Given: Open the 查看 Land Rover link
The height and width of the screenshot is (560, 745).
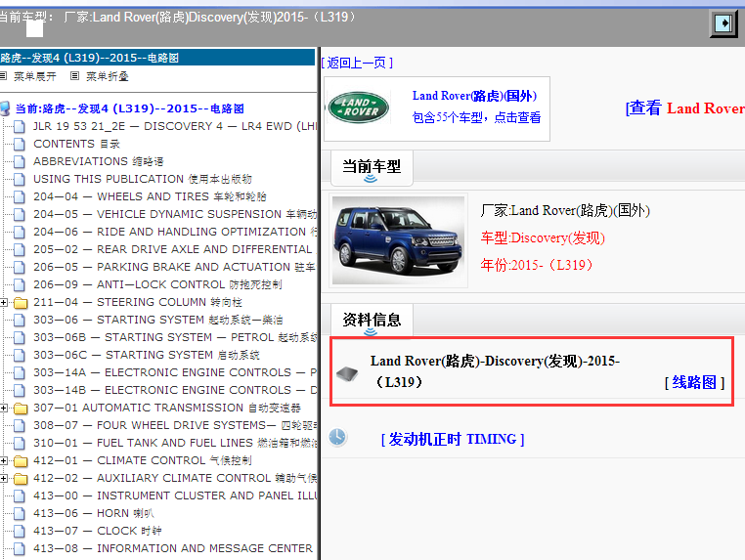Looking at the screenshot, I should click(685, 108).
